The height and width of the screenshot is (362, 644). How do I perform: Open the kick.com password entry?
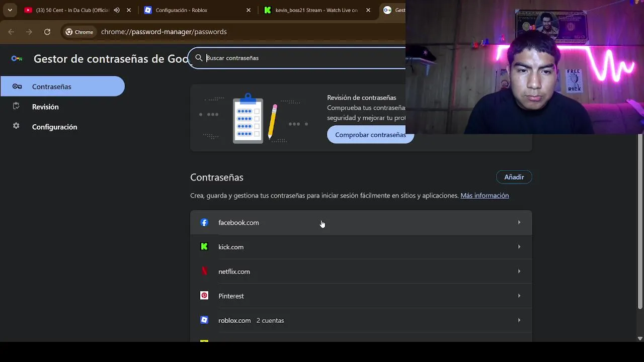click(361, 247)
